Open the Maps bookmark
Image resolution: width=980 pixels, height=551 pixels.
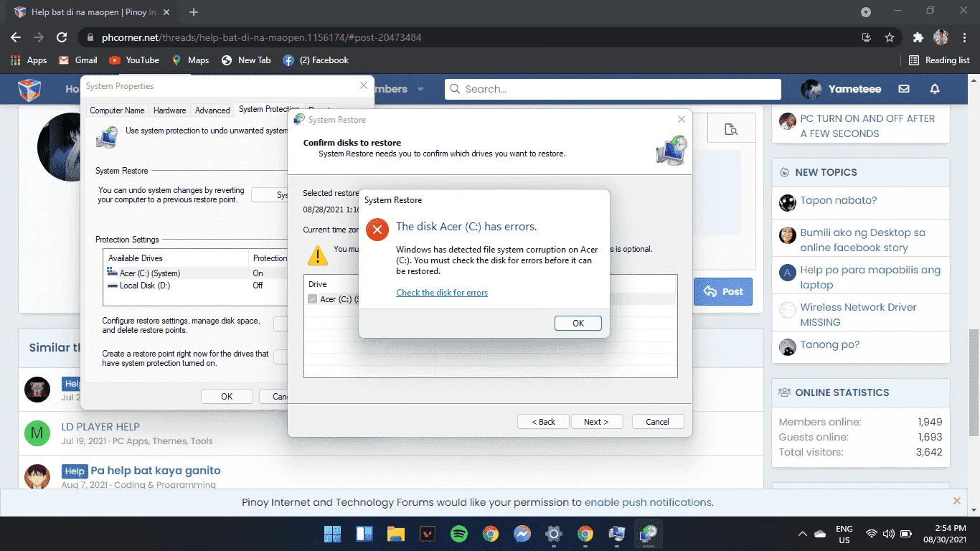tap(190, 60)
